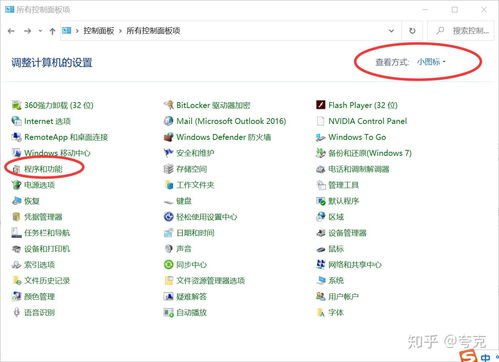
Task: Open the 文件资源管理器选项 link
Action: [210, 281]
